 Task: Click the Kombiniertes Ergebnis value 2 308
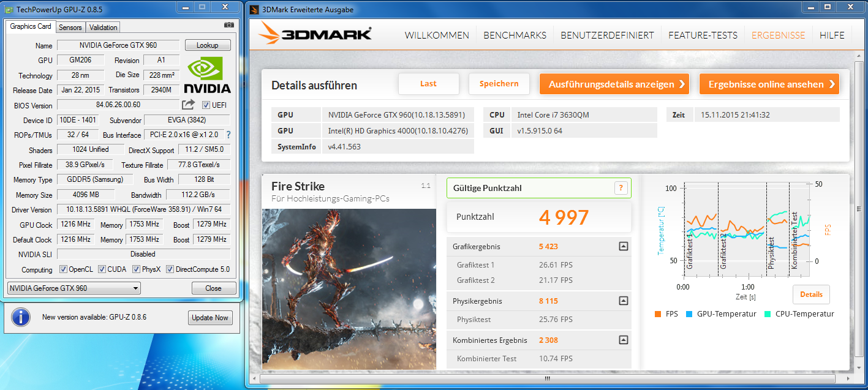(x=548, y=340)
